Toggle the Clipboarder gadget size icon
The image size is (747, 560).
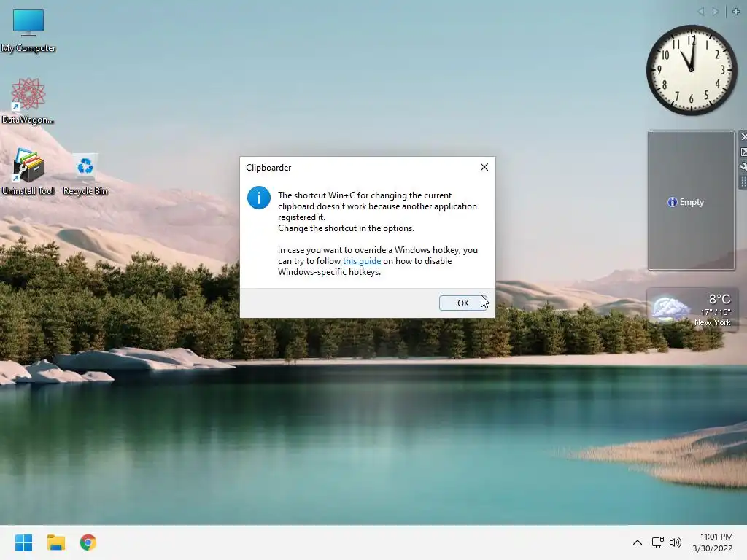[743, 152]
